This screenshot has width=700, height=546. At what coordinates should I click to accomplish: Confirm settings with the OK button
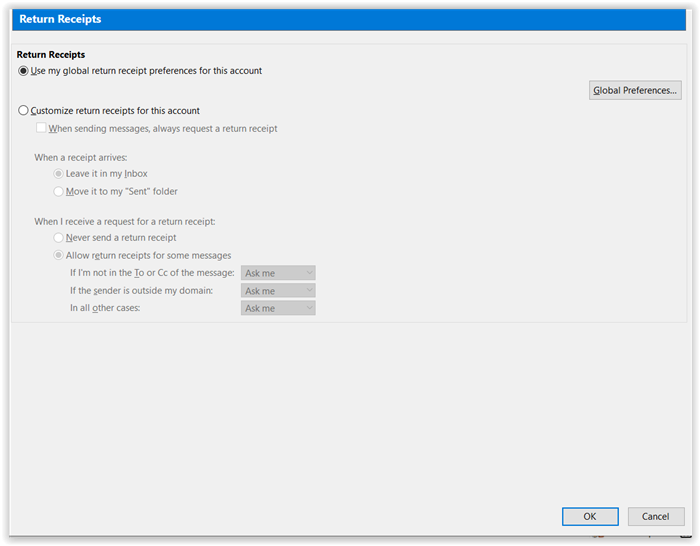click(590, 516)
